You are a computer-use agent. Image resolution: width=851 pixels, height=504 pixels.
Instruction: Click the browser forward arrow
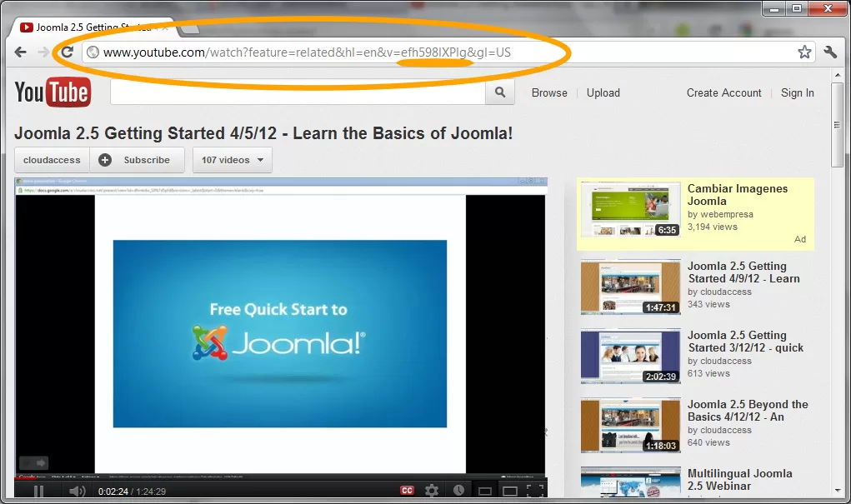pyautogui.click(x=43, y=52)
